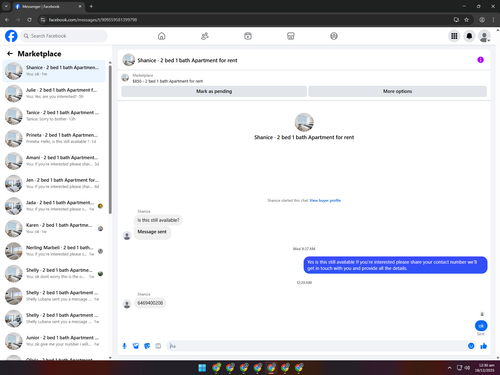500x375 pixels.
Task: Open the Groups tab icon
Action: (x=334, y=36)
